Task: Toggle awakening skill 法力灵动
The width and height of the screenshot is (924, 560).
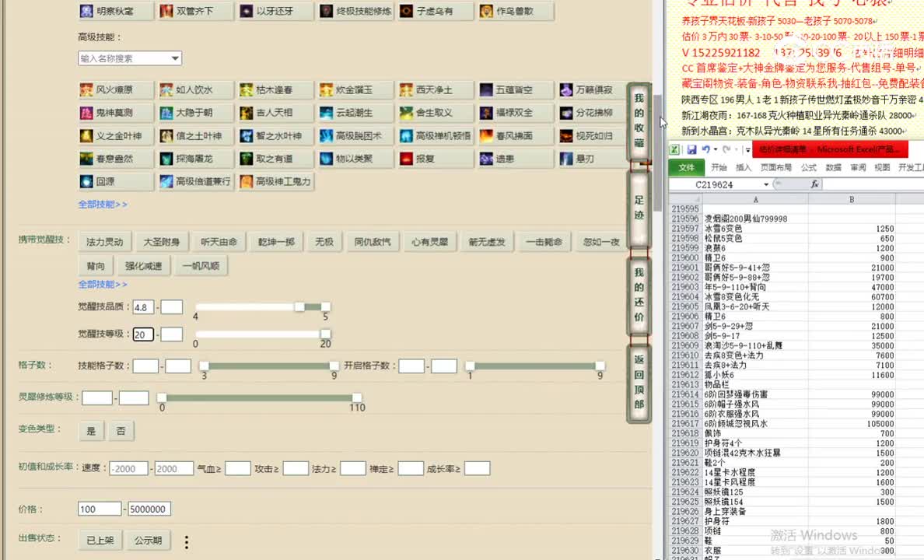Action: (104, 242)
